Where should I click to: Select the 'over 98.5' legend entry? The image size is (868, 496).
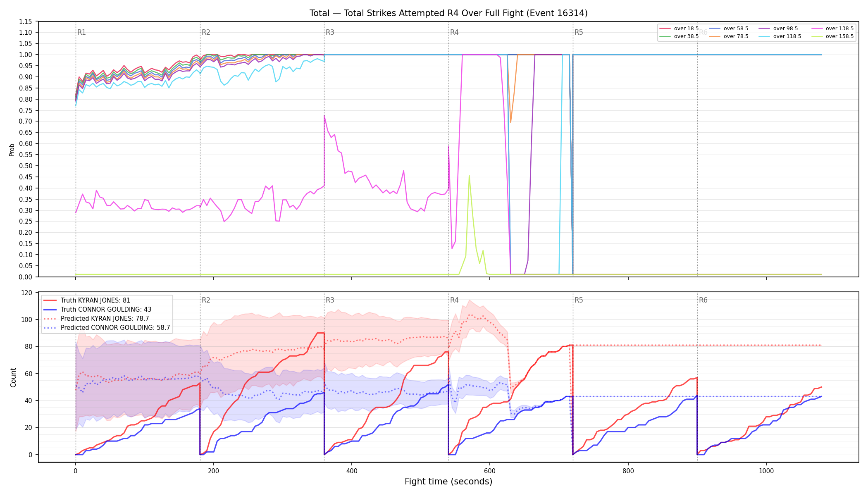pyautogui.click(x=778, y=29)
